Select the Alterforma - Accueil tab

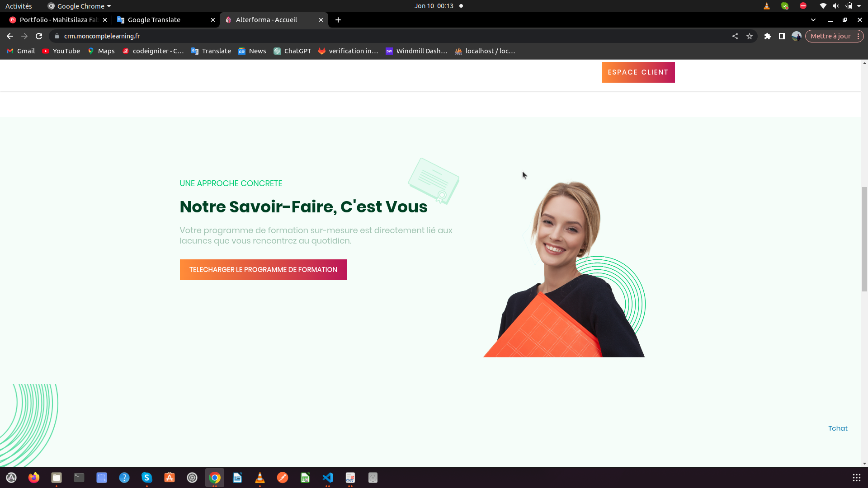coord(274,20)
